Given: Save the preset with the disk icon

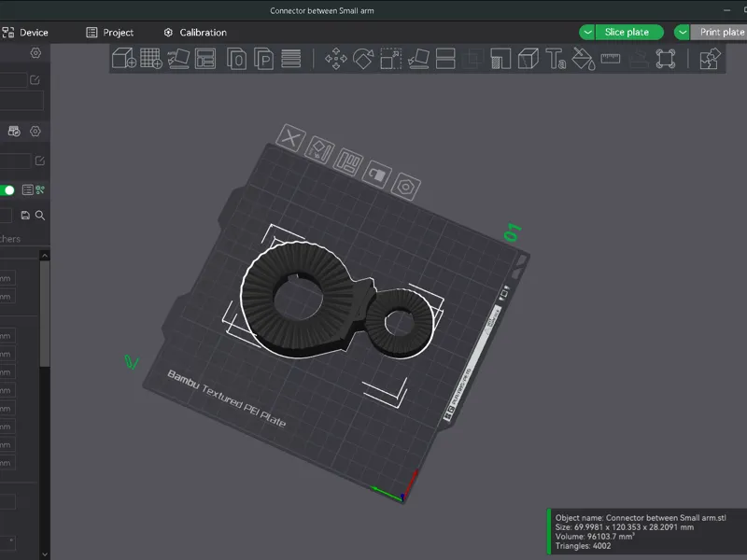Looking at the screenshot, I should [25, 216].
